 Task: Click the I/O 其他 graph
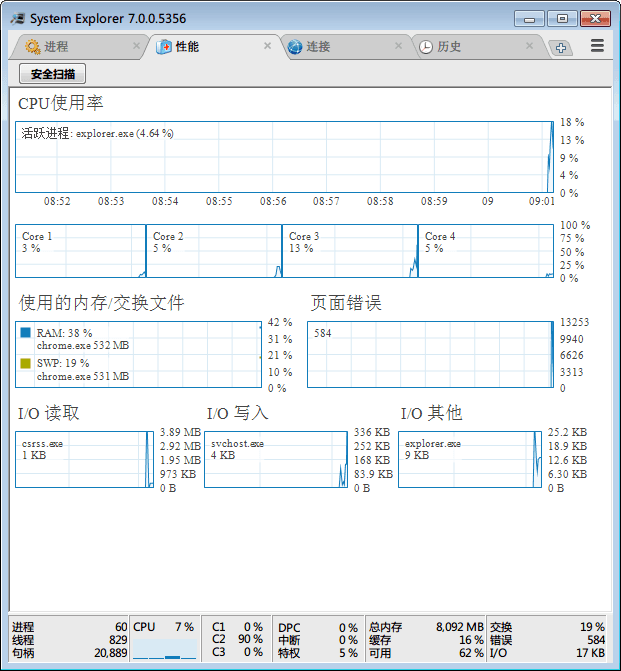(x=470, y=459)
